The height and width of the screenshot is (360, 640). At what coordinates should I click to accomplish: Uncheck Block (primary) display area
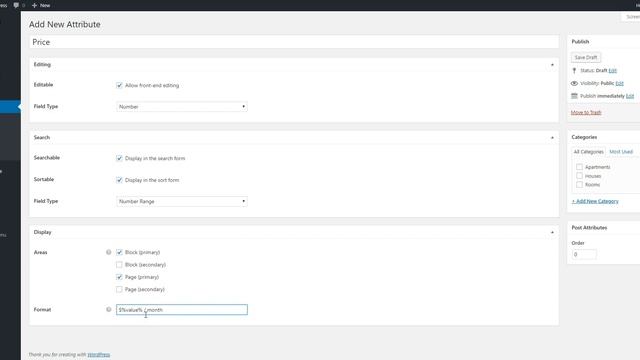pyautogui.click(x=119, y=252)
